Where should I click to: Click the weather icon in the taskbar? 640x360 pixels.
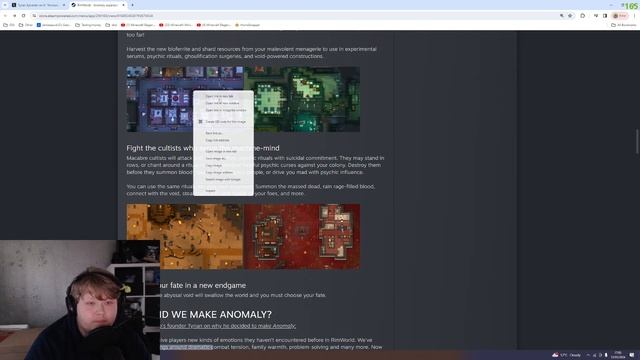(x=555, y=355)
